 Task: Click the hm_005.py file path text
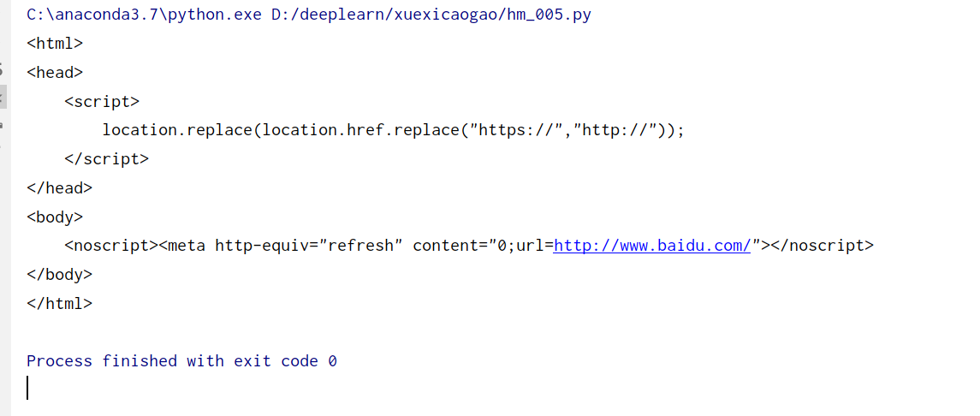(431, 15)
